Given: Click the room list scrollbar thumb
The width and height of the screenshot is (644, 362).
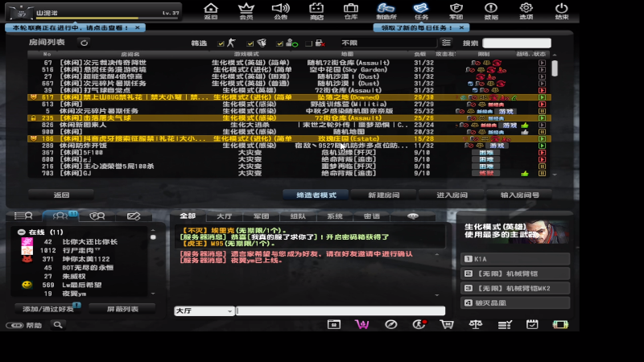Looking at the screenshot, I should tap(555, 68).
